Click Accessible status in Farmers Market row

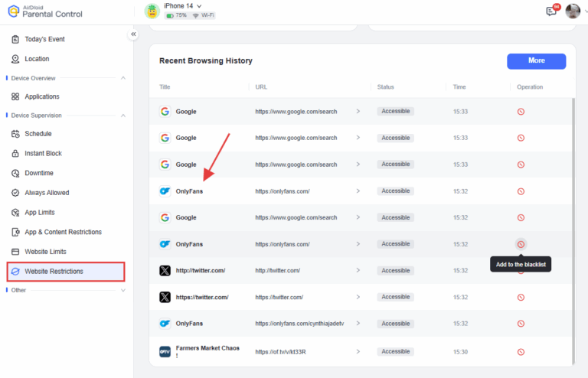[396, 351]
